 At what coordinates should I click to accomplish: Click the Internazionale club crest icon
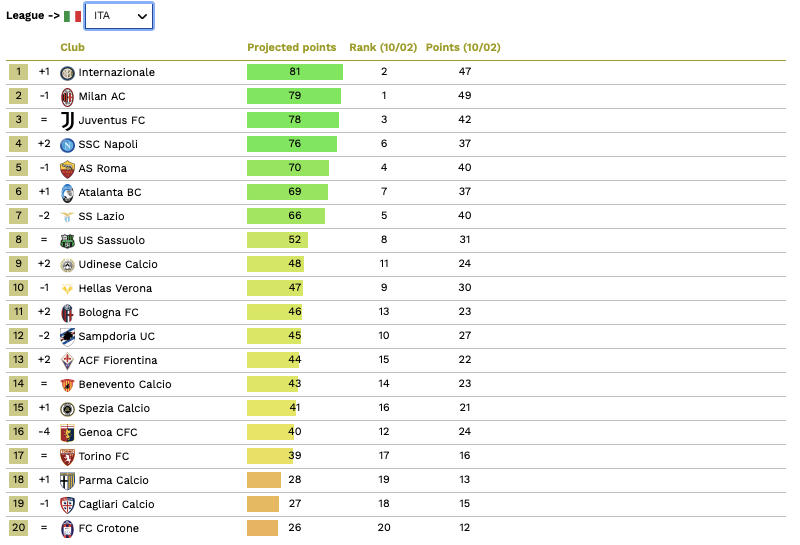click(x=67, y=72)
